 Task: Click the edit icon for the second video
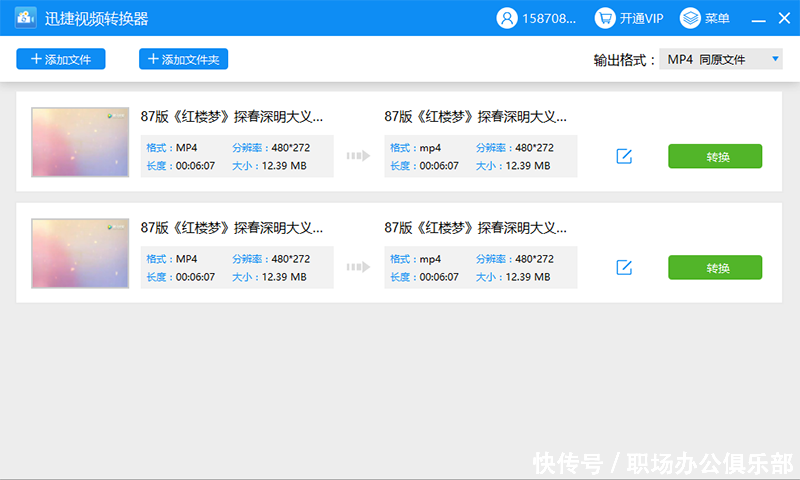pyautogui.click(x=624, y=267)
